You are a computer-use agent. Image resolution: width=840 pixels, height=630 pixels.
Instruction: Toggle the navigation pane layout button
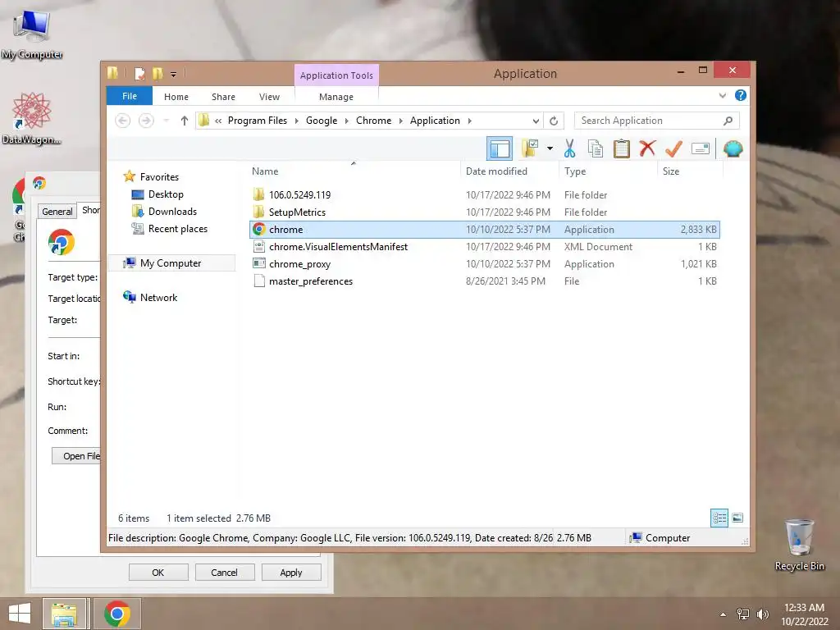click(x=500, y=148)
